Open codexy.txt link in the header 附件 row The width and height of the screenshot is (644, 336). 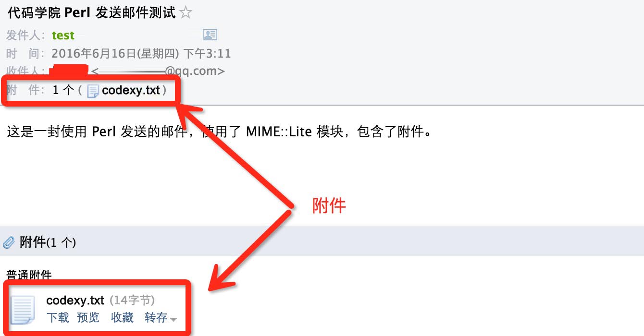tap(131, 90)
